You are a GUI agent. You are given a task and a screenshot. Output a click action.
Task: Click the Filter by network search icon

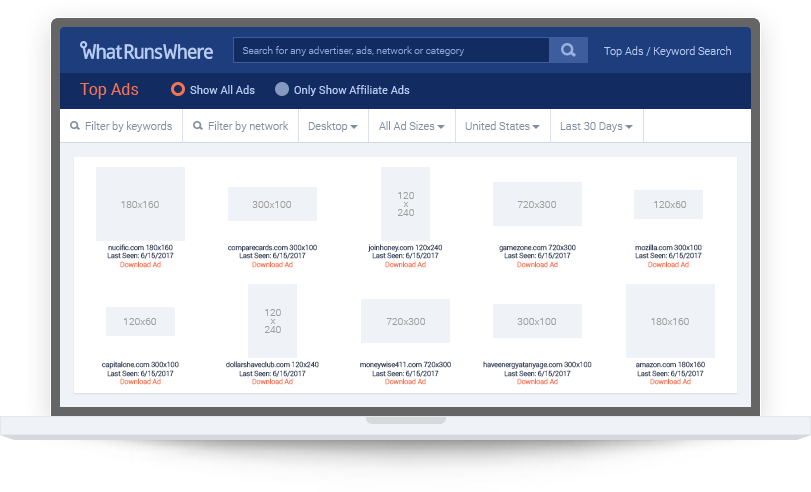coord(198,127)
